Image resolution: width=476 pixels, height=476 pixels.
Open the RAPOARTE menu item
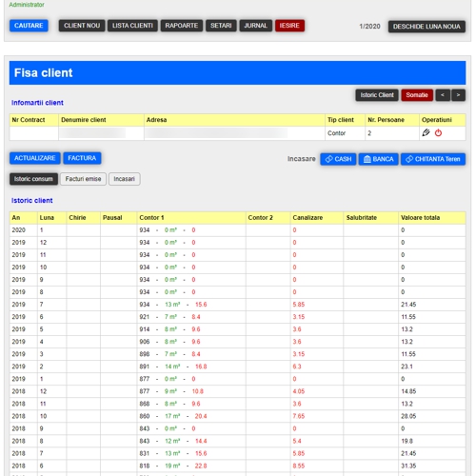(x=182, y=26)
